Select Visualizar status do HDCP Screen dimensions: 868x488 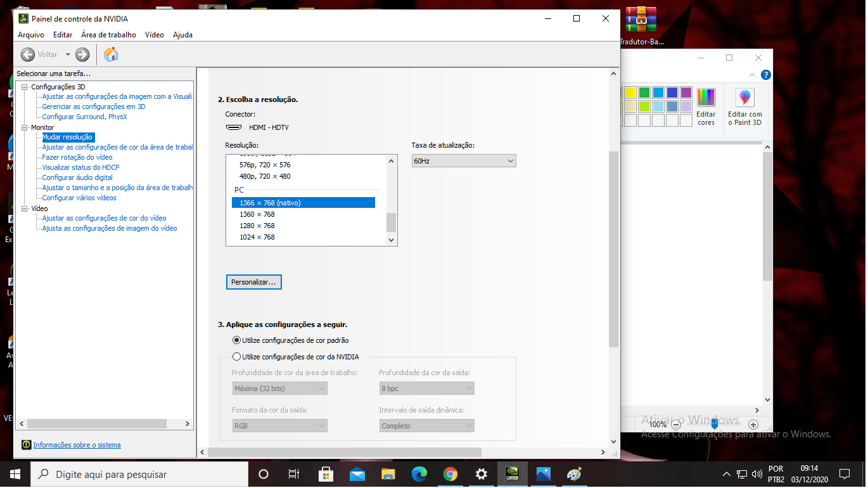(80, 167)
